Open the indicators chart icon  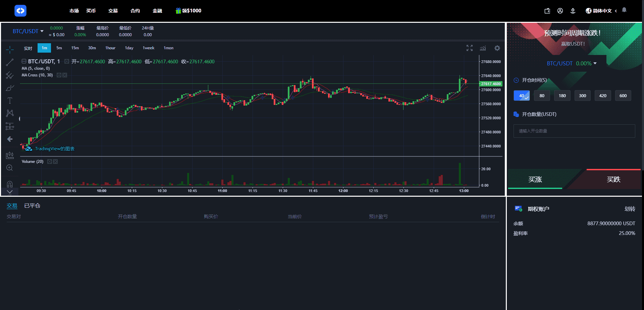[x=483, y=48]
